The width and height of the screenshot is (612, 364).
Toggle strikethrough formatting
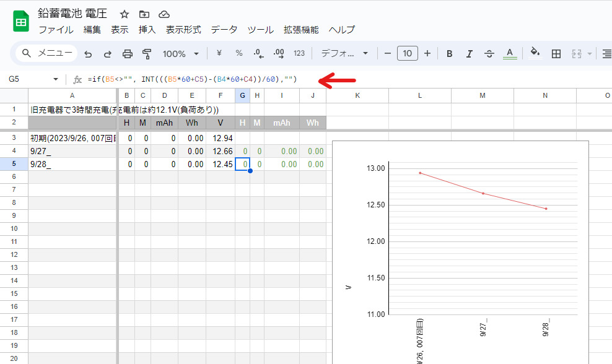click(489, 54)
